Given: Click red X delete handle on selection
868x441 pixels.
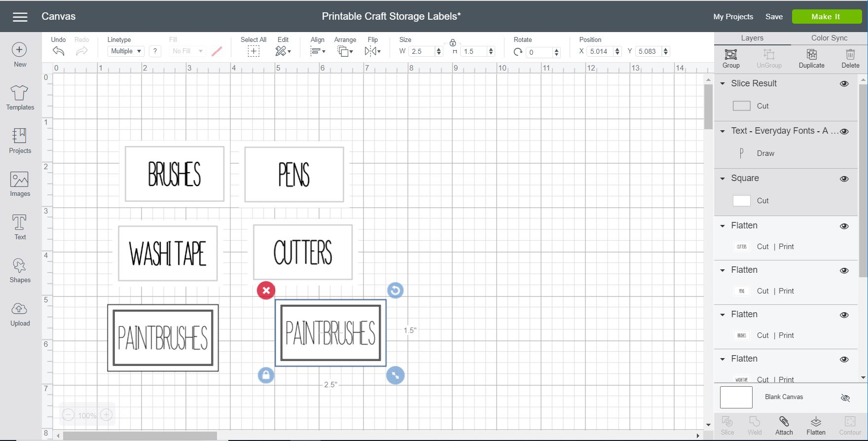Looking at the screenshot, I should 266,291.
